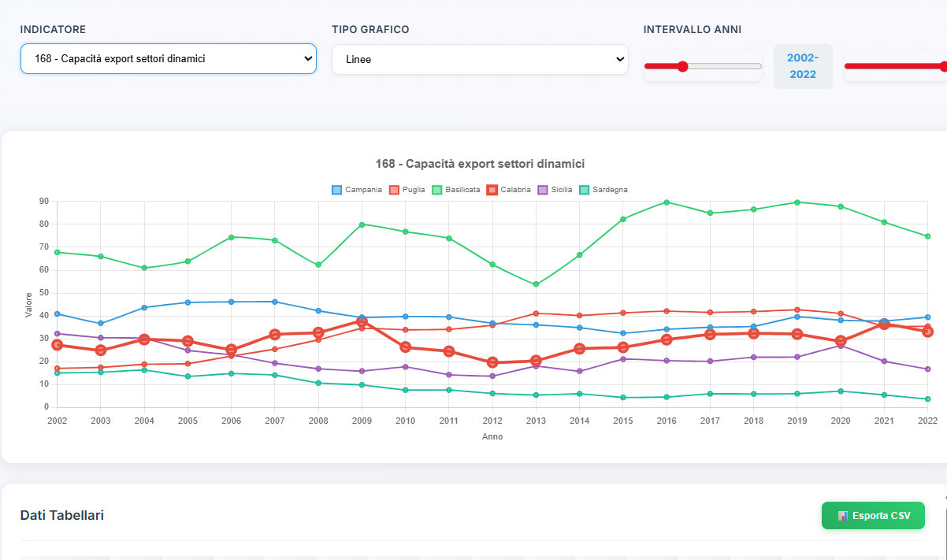Export the data with Esporta CSV
Viewport: 947px width, 560px height.
point(873,516)
